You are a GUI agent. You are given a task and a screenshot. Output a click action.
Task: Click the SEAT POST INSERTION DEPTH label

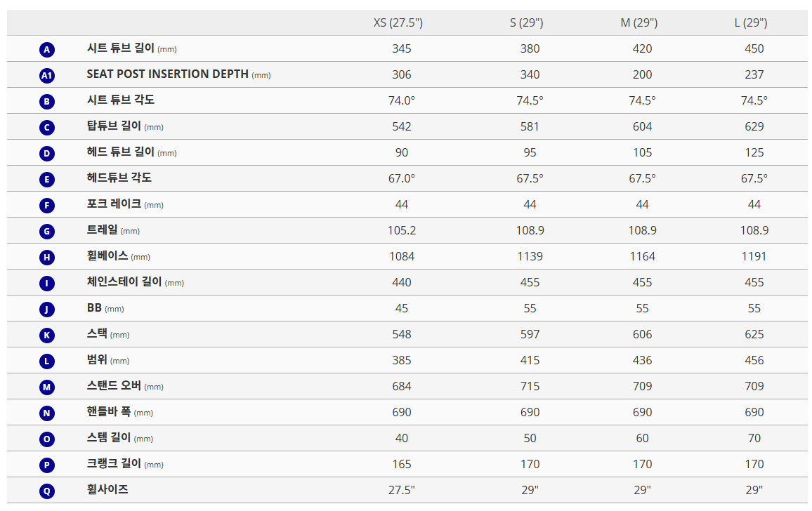click(167, 74)
